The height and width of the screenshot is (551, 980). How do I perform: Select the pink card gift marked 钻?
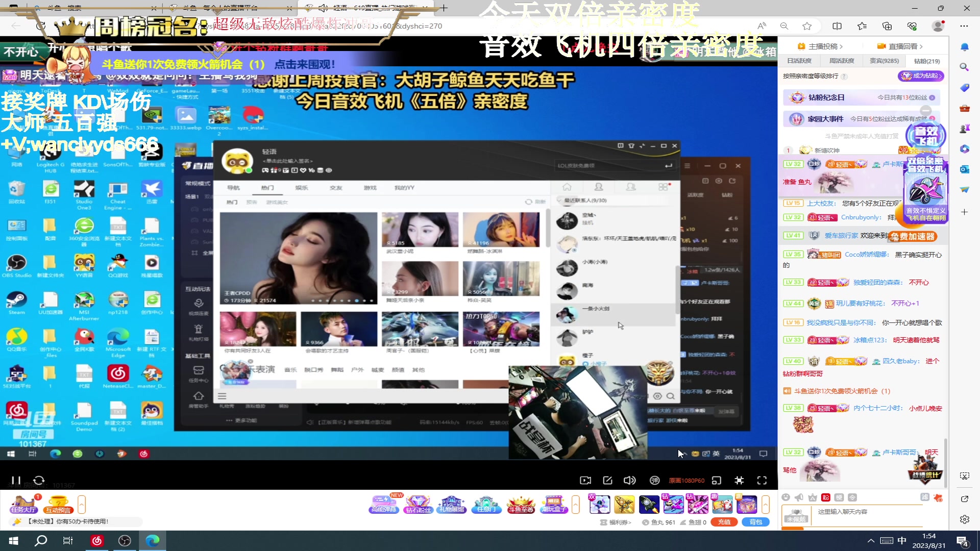click(698, 505)
